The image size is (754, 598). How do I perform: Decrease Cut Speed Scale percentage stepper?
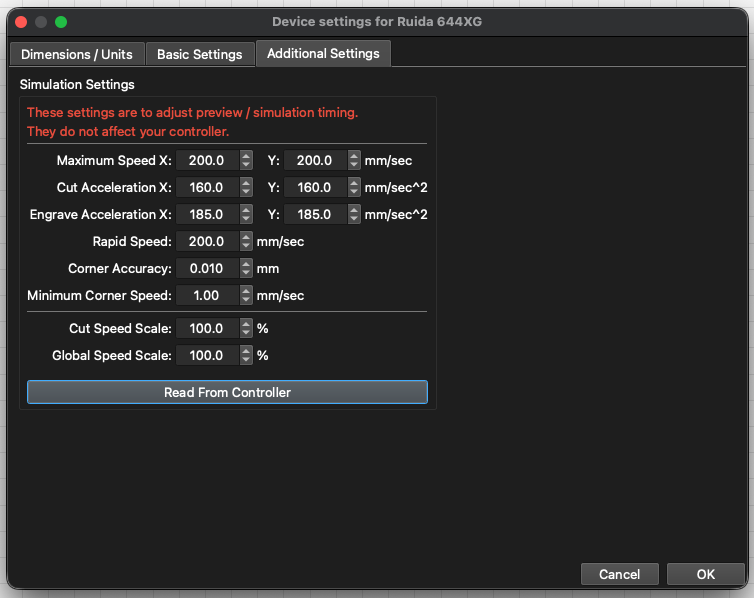[x=246, y=332]
